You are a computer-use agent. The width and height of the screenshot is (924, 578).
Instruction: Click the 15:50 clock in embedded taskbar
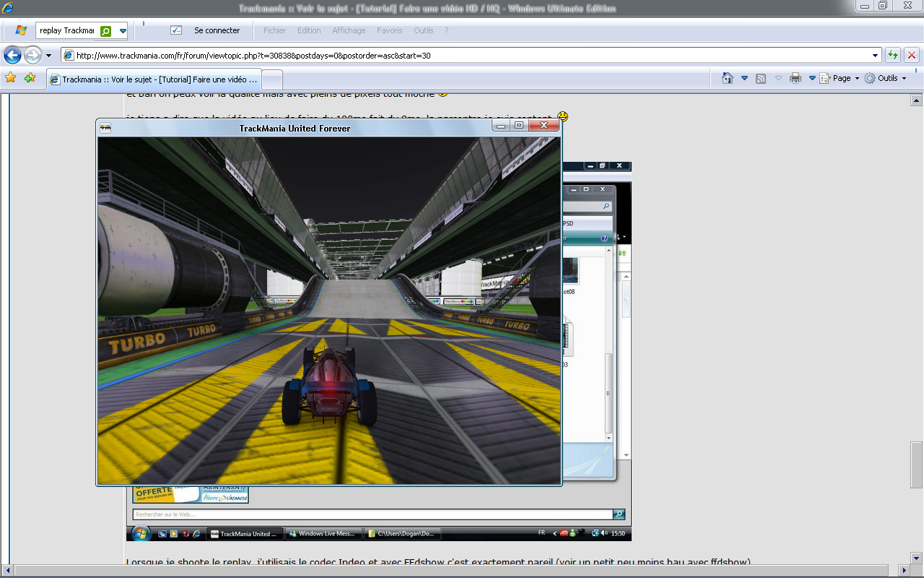coord(618,533)
